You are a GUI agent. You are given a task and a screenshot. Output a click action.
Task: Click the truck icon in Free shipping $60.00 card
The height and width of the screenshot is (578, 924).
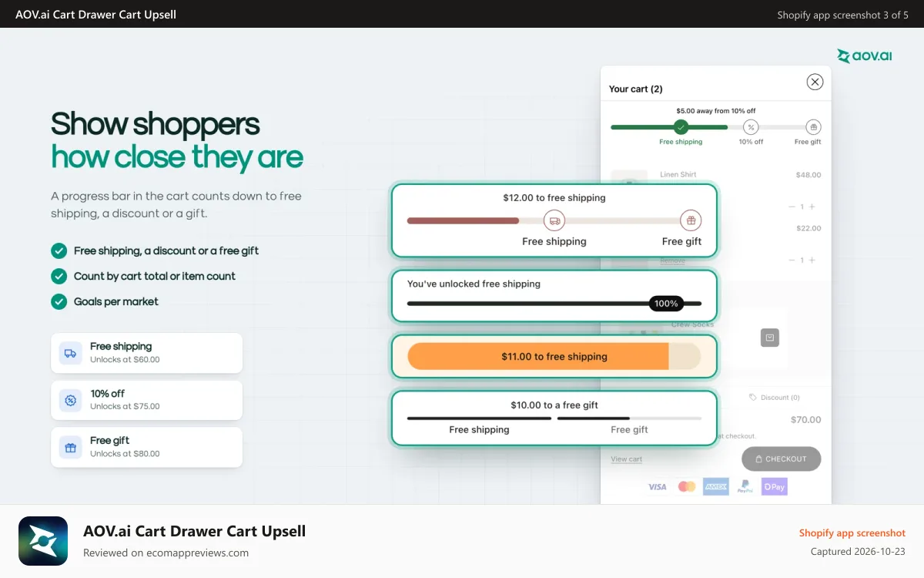click(70, 353)
